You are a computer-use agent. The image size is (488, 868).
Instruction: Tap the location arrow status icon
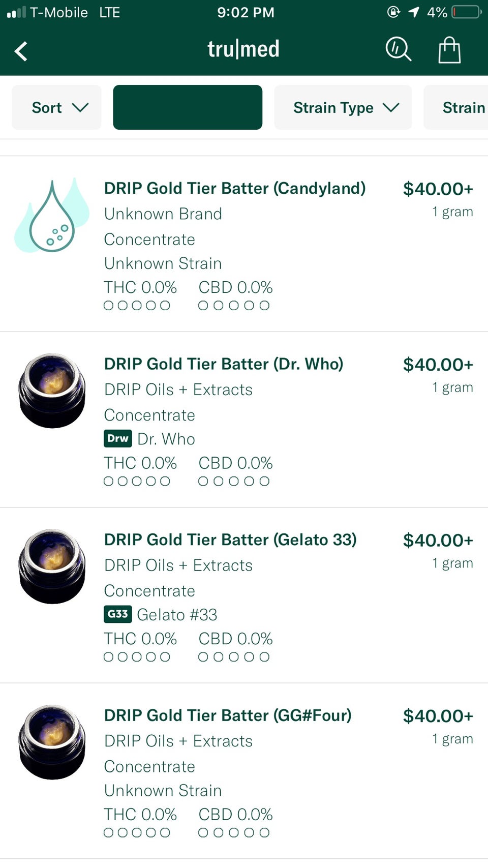click(x=414, y=12)
